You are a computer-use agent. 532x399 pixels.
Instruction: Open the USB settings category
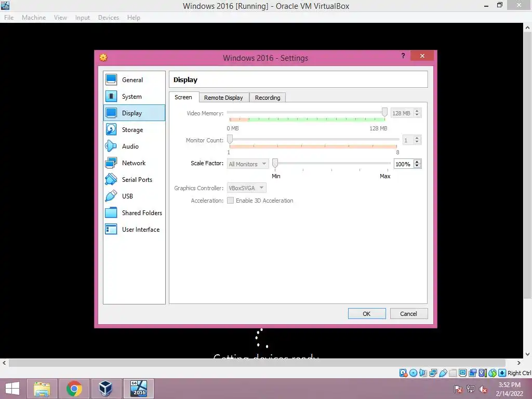pyautogui.click(x=134, y=196)
